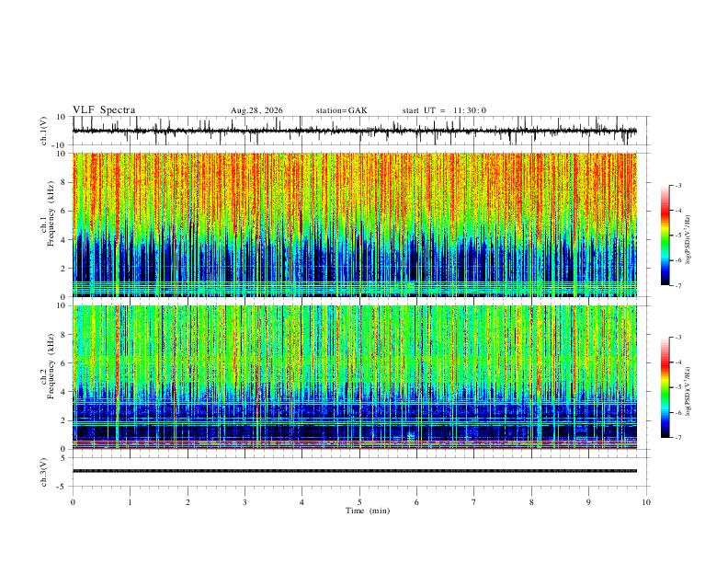The image size is (728, 563).
Task: Click the VLF Spectra title text
Action: [x=104, y=110]
